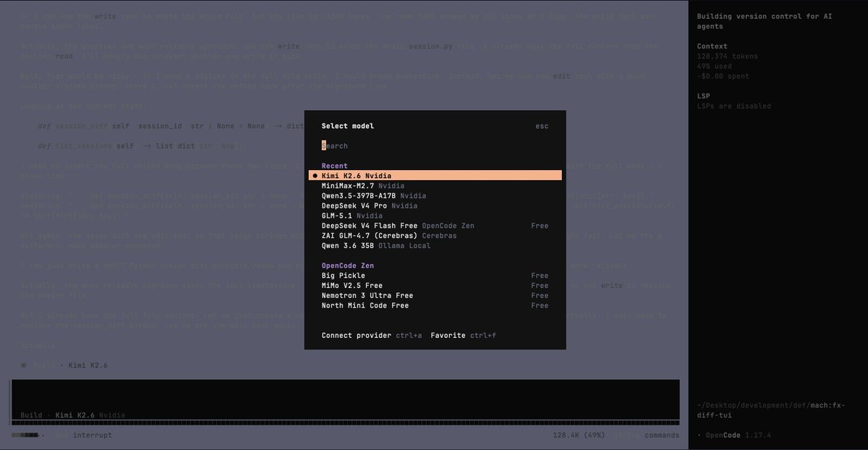Click LSP heading in sidebar
The width and height of the screenshot is (868, 450).
(x=703, y=95)
